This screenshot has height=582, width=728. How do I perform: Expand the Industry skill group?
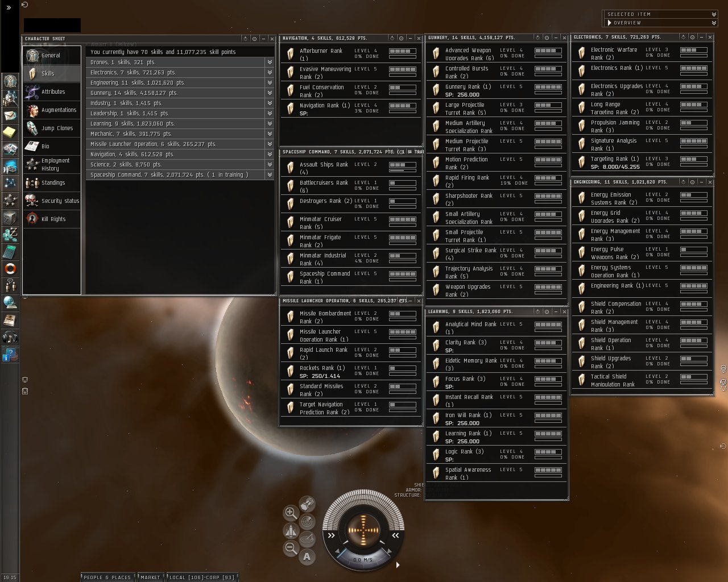pyautogui.click(x=270, y=103)
